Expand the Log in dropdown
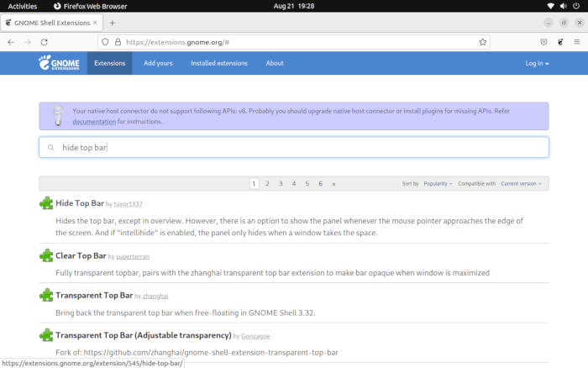 coord(537,63)
